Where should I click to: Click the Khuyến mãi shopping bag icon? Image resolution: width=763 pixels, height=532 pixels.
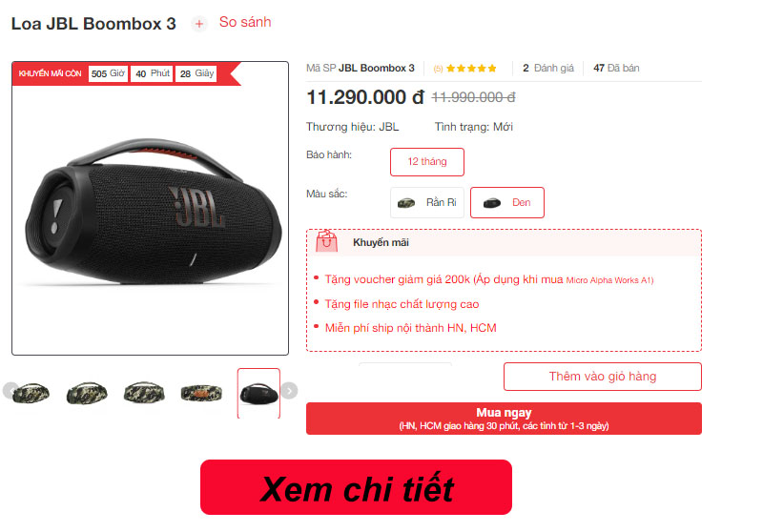pyautogui.click(x=326, y=241)
